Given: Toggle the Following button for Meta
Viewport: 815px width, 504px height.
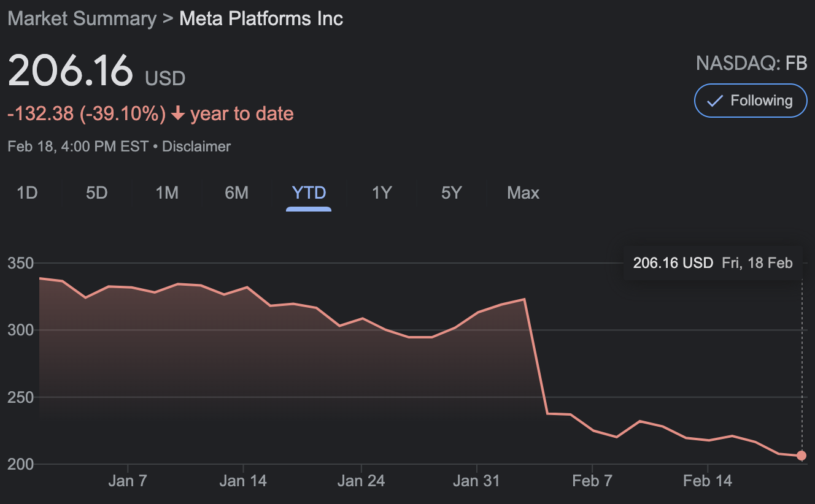Looking at the screenshot, I should [x=751, y=101].
